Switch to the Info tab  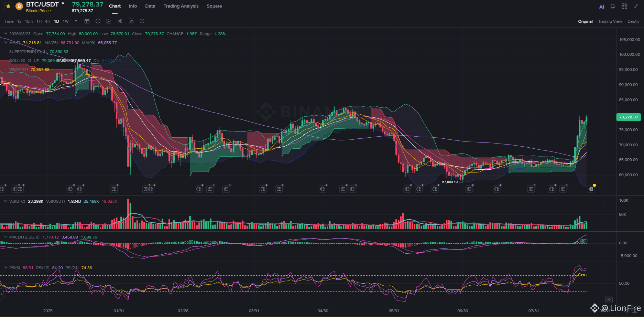coord(133,6)
